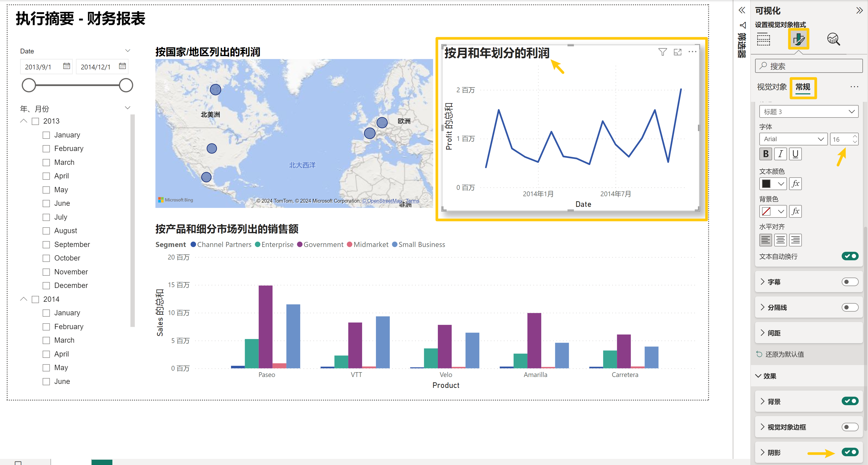This screenshot has width=868, height=465.
Task: Toggle italic title formatting
Action: click(x=780, y=154)
